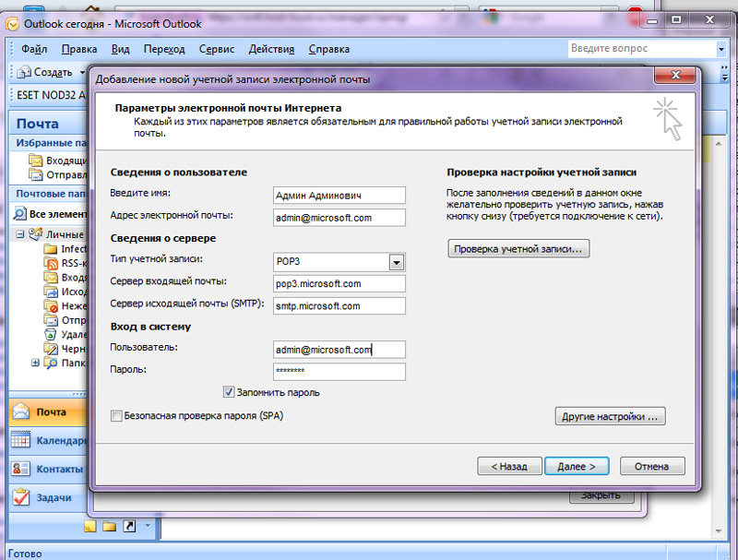Click the Shortcuts arrow icon in navigation bar

pos(129,526)
